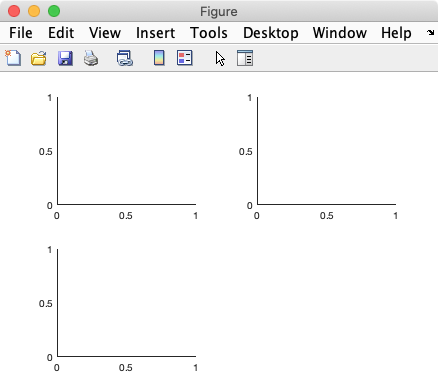Select the top-right axes plot area
The image size is (438, 392).
pyautogui.click(x=327, y=151)
